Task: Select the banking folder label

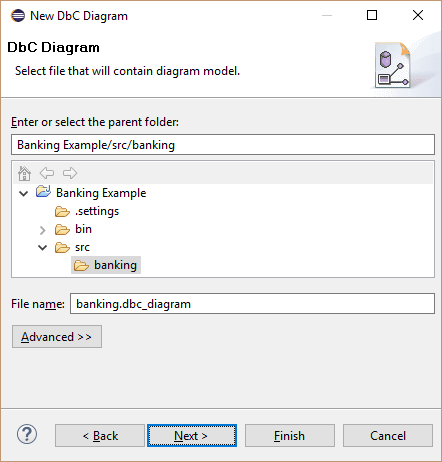Action: coord(115,265)
